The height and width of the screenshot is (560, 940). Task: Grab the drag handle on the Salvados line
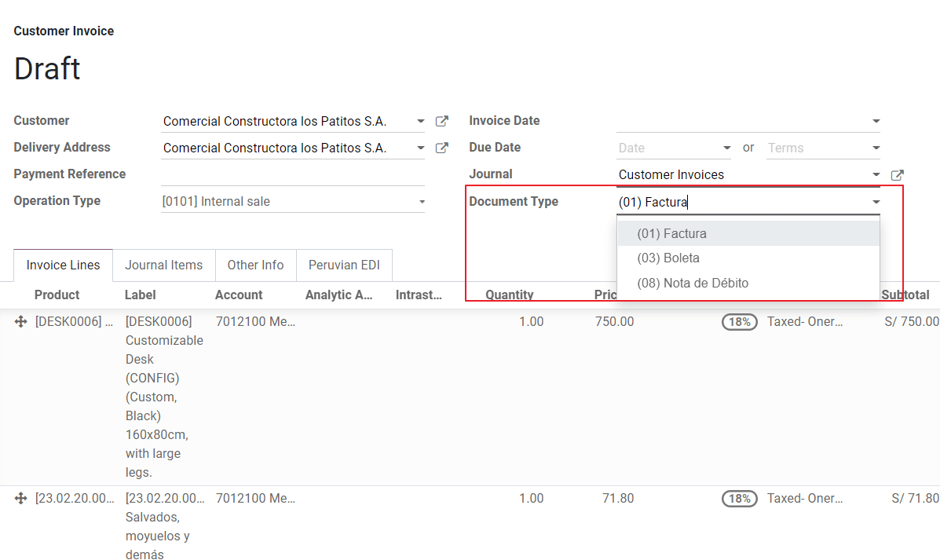[20, 498]
